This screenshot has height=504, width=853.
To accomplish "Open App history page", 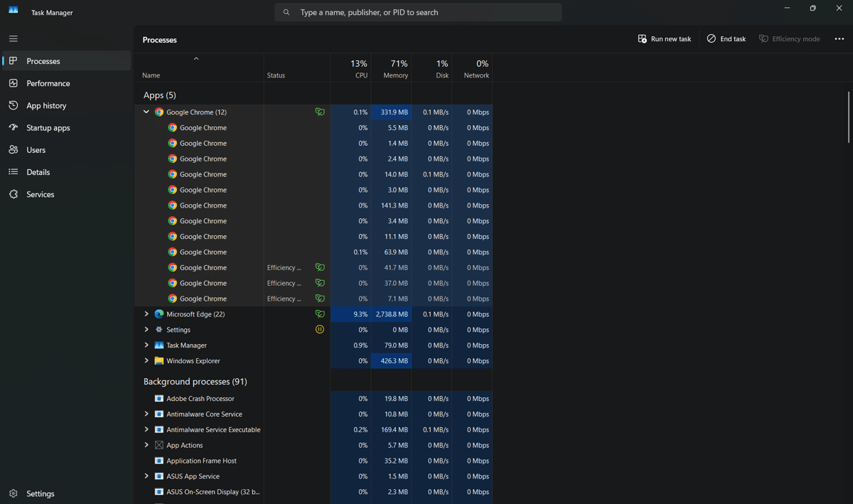I will (x=46, y=105).
